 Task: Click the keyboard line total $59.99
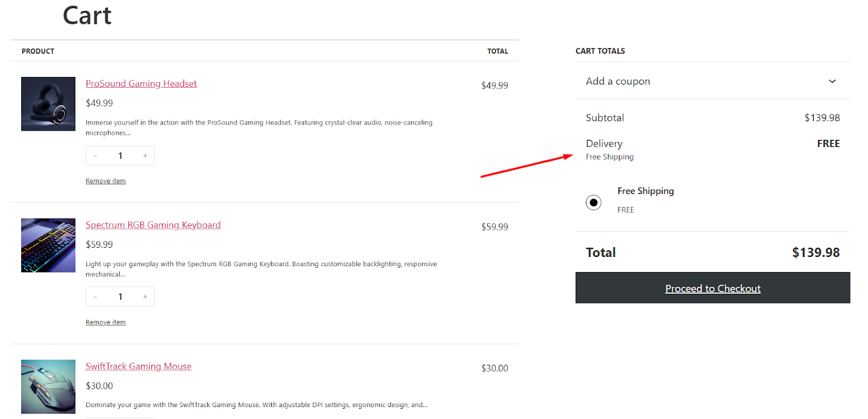pyautogui.click(x=495, y=227)
